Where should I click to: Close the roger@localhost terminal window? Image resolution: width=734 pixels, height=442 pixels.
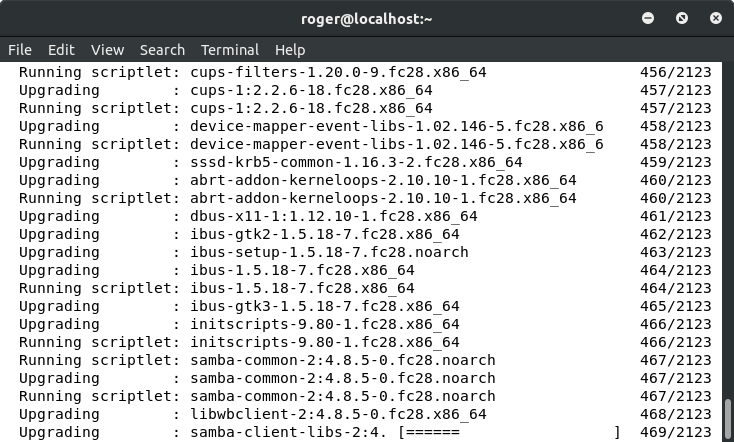713,18
